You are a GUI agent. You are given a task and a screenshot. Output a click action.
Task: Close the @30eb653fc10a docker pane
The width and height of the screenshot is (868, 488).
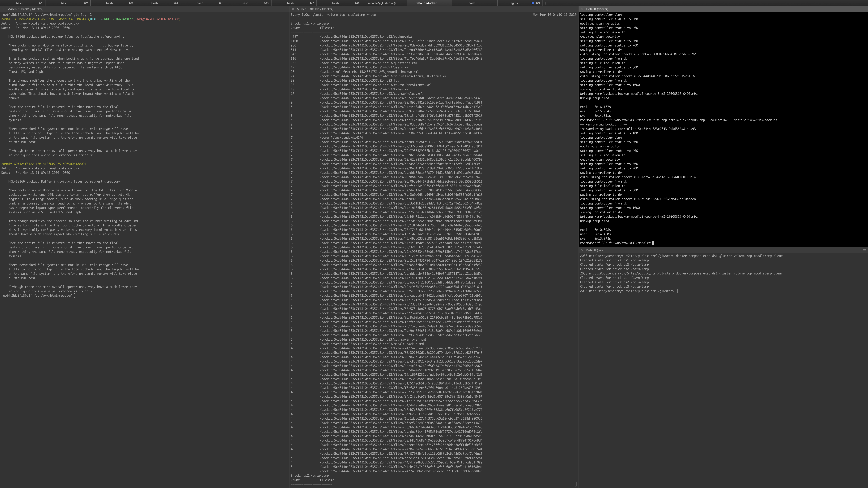coord(293,9)
